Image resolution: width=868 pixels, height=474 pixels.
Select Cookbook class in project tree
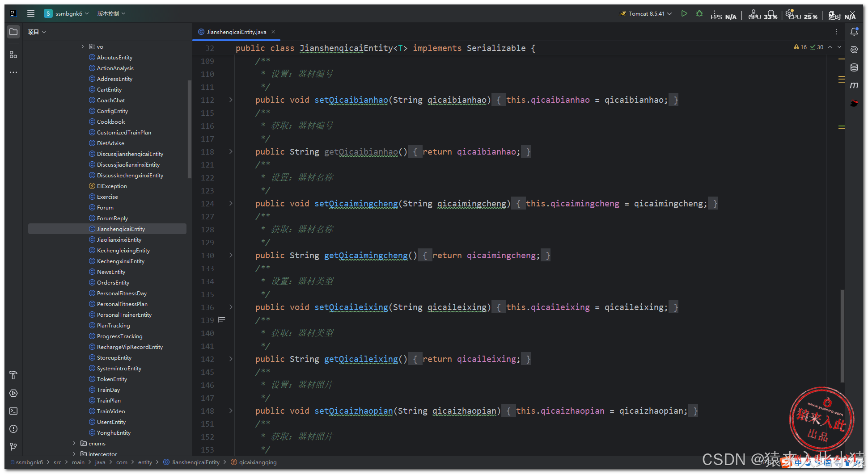pos(111,122)
